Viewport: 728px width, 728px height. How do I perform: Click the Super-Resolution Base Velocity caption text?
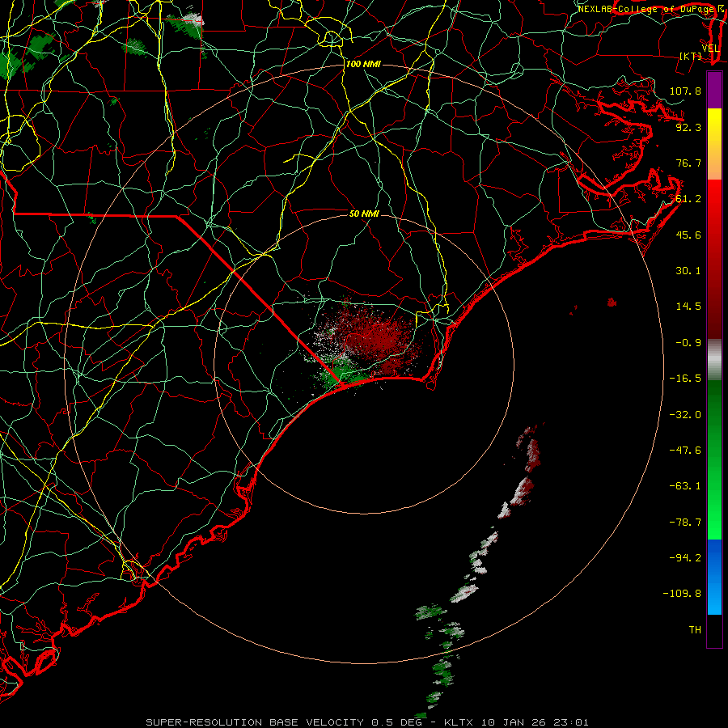coord(367,722)
